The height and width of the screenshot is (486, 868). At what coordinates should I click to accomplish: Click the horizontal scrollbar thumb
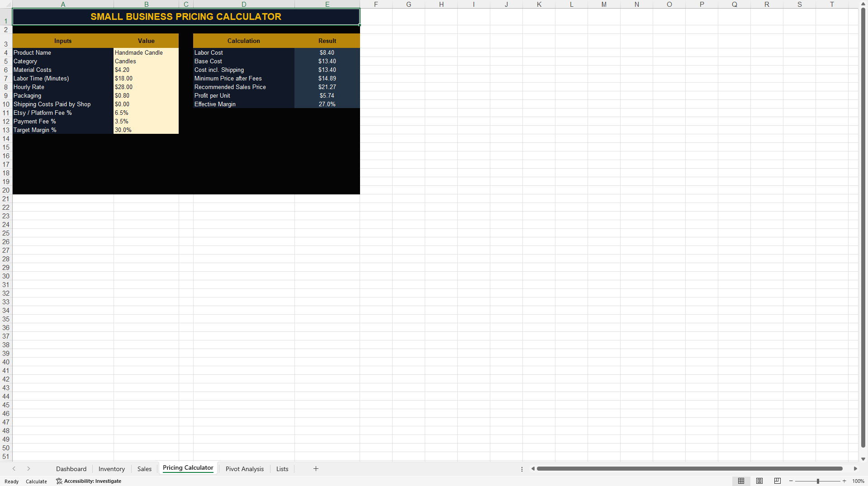[689, 469]
